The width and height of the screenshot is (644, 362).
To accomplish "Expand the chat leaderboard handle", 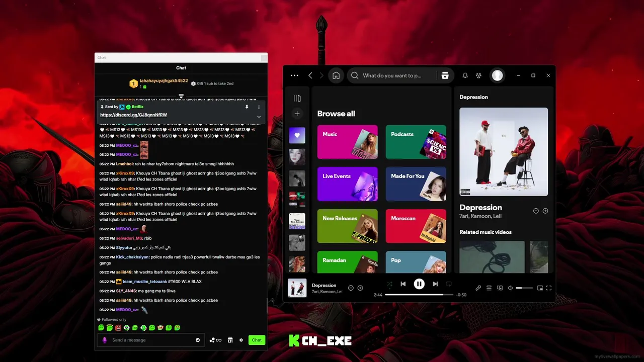I will click(181, 96).
